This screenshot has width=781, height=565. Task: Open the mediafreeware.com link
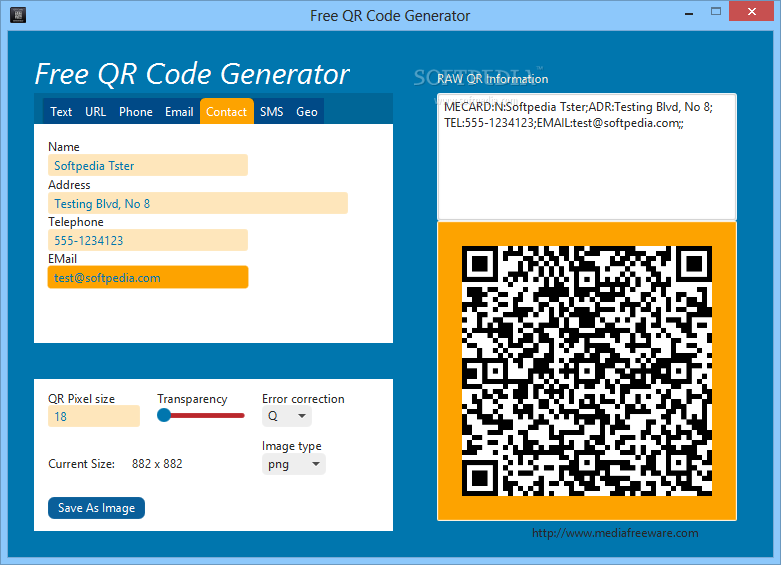615,533
